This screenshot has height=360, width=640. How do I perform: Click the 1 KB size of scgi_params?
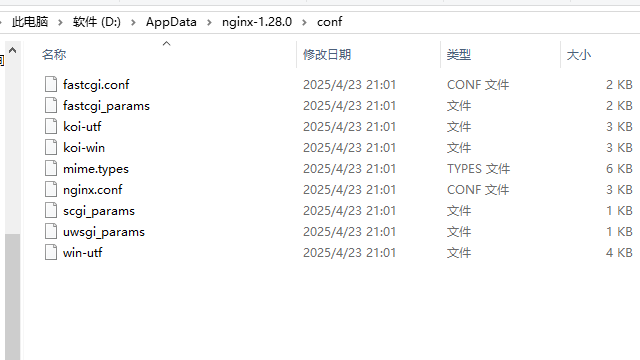tap(619, 211)
